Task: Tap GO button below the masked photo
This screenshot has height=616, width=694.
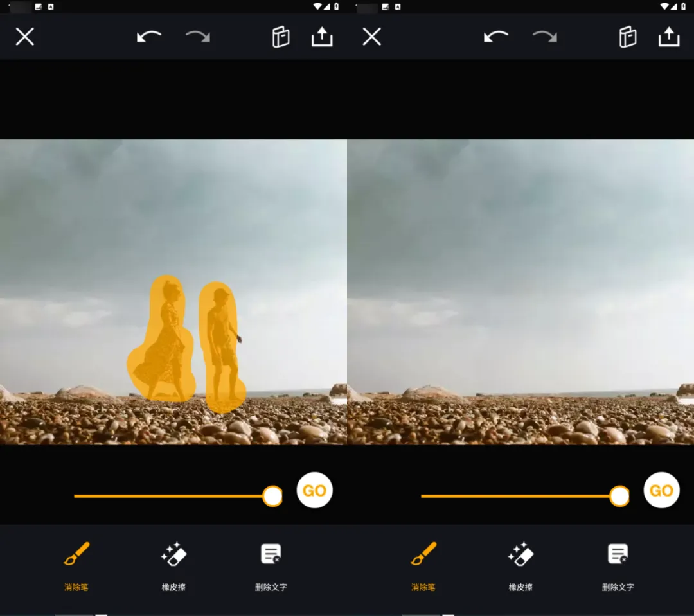Action: pyautogui.click(x=314, y=490)
